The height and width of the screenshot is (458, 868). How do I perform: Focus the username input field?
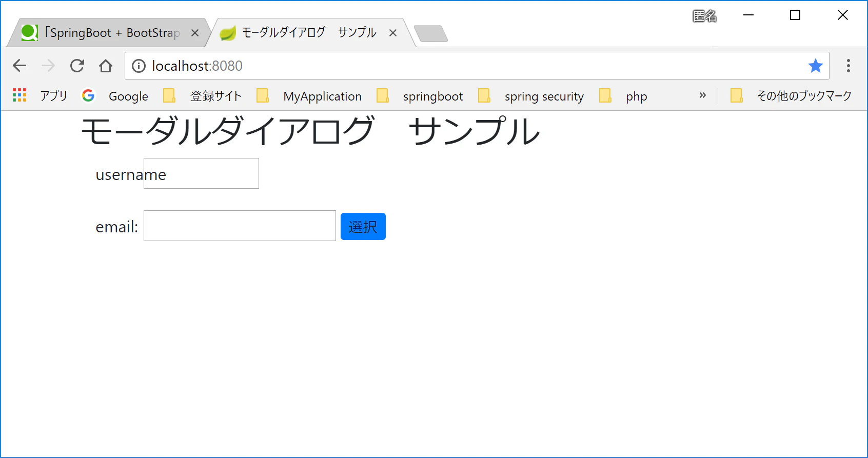click(201, 173)
